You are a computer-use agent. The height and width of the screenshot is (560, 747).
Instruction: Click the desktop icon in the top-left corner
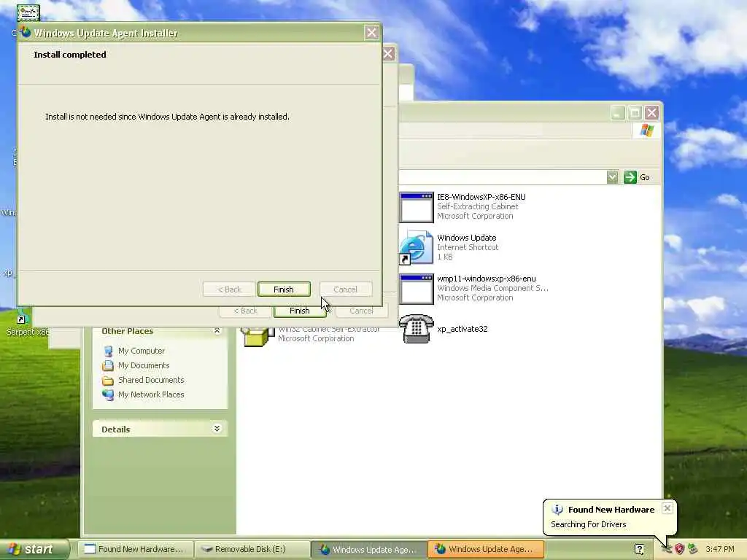28,13
